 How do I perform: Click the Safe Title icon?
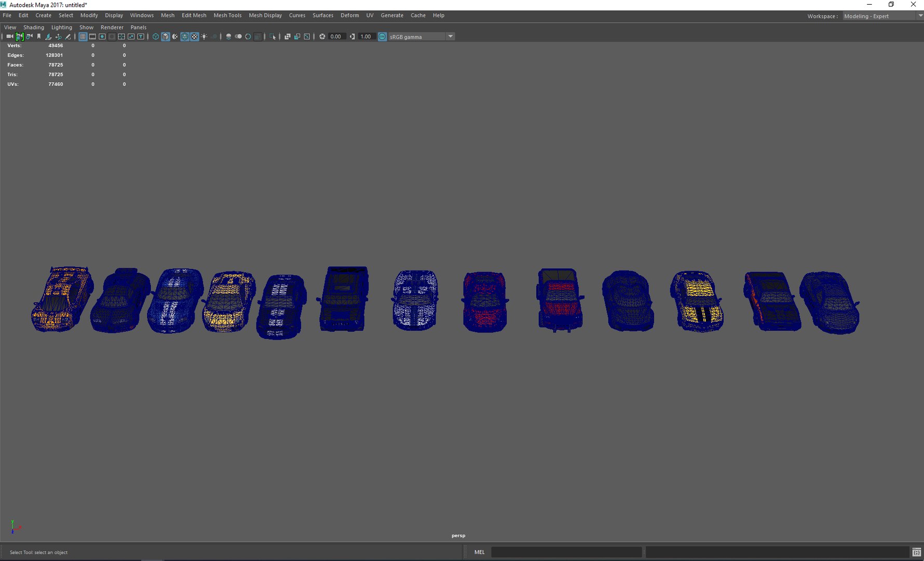(141, 36)
